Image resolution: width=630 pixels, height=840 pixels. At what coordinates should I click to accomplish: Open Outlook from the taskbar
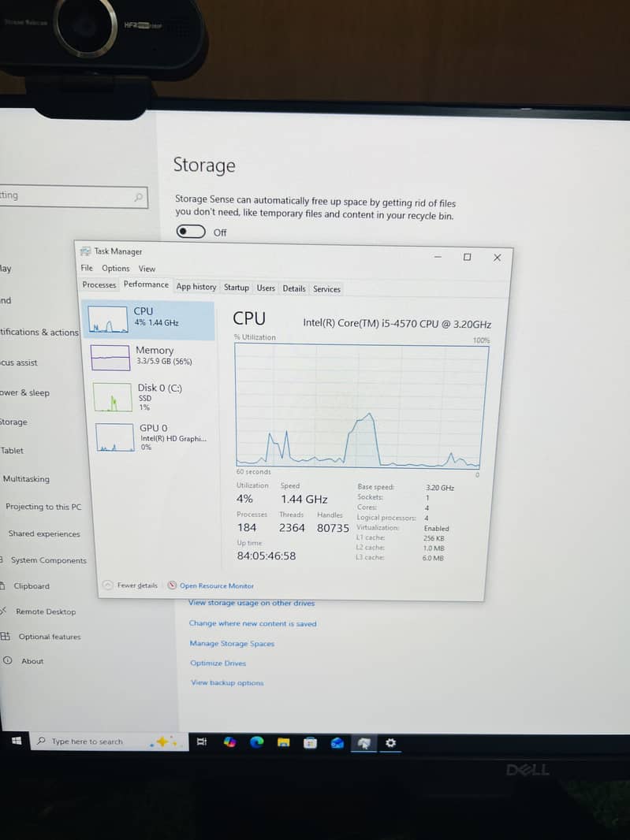(x=337, y=743)
